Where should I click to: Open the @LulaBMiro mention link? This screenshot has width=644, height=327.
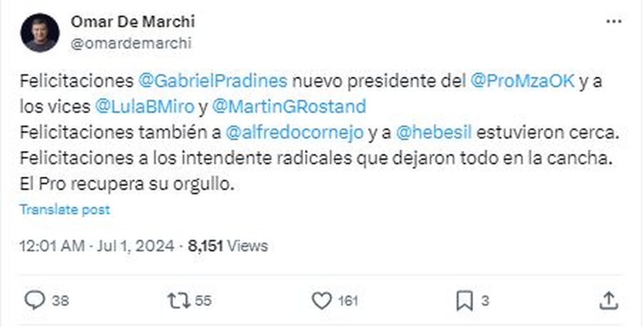[144, 106]
